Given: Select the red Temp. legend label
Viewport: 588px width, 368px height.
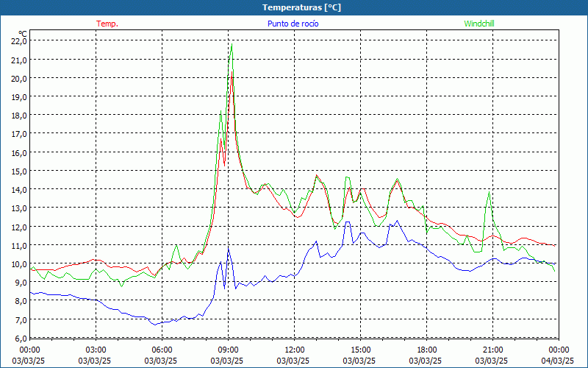Looking at the screenshot, I should click(x=107, y=24).
